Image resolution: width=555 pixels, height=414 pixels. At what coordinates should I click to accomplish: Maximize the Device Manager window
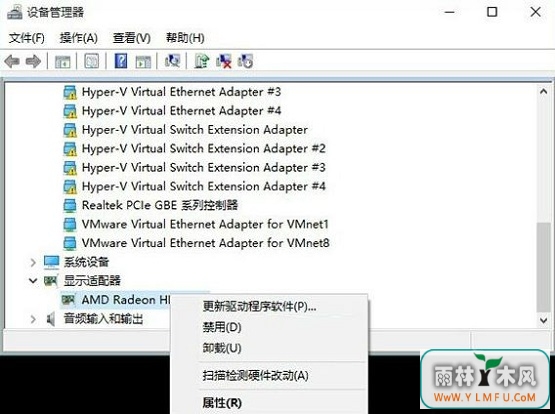pos(492,12)
